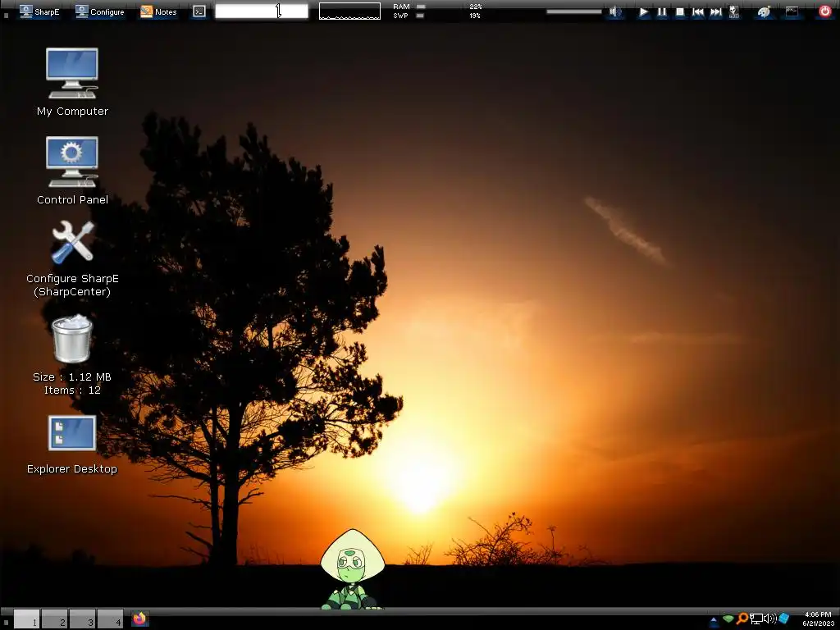This screenshot has height=630, width=840.
Task: Skip to the next track
Action: (x=715, y=11)
